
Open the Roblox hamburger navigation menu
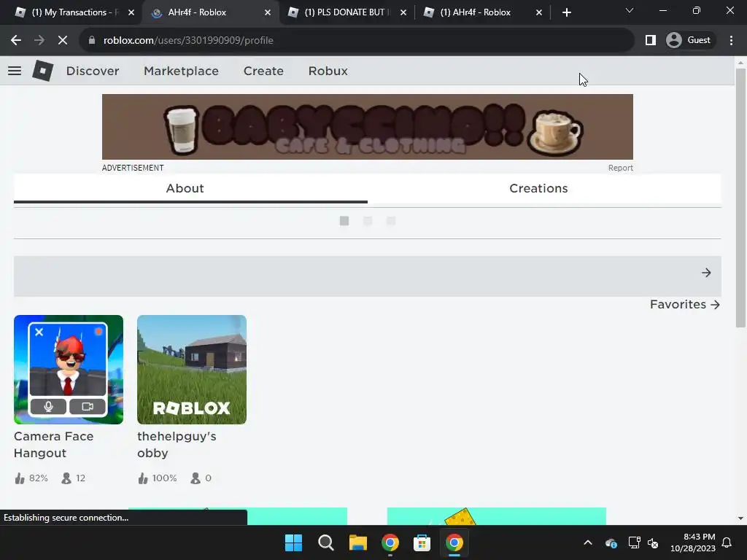pos(15,71)
